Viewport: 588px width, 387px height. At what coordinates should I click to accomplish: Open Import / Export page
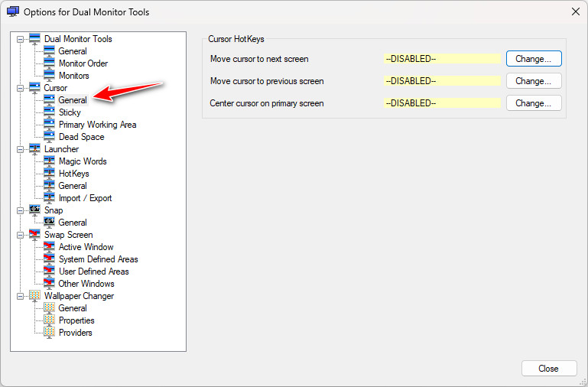(85, 198)
